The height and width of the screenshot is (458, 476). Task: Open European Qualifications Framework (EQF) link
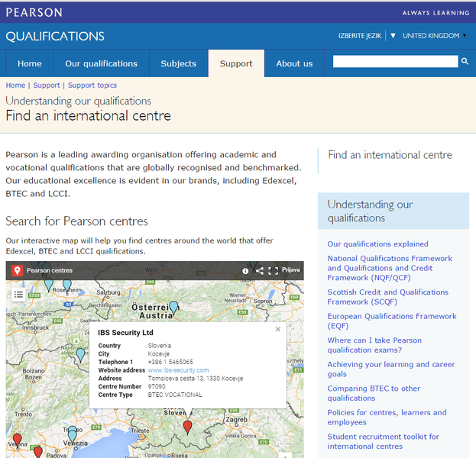392,321
